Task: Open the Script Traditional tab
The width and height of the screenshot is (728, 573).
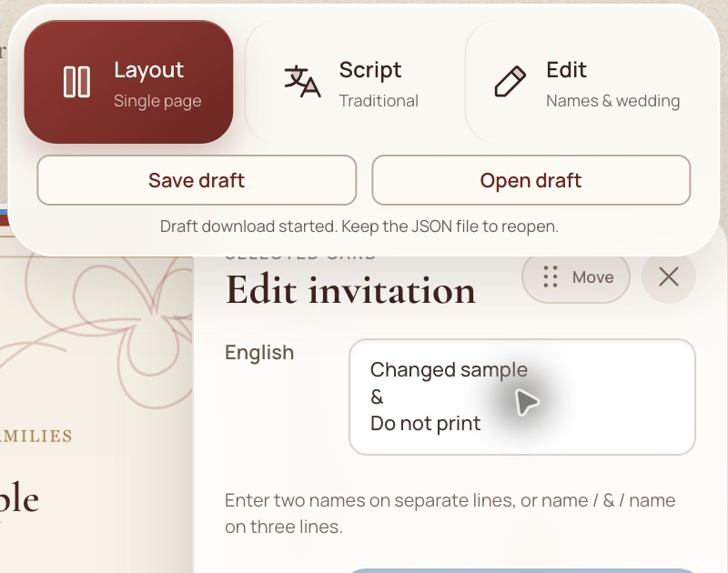Action: [x=354, y=82]
